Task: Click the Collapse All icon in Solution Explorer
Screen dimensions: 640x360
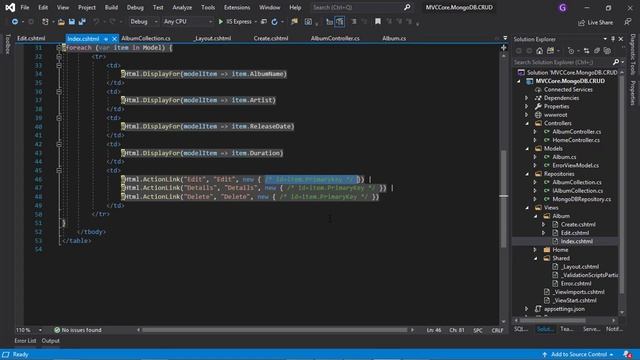Action: click(597, 51)
